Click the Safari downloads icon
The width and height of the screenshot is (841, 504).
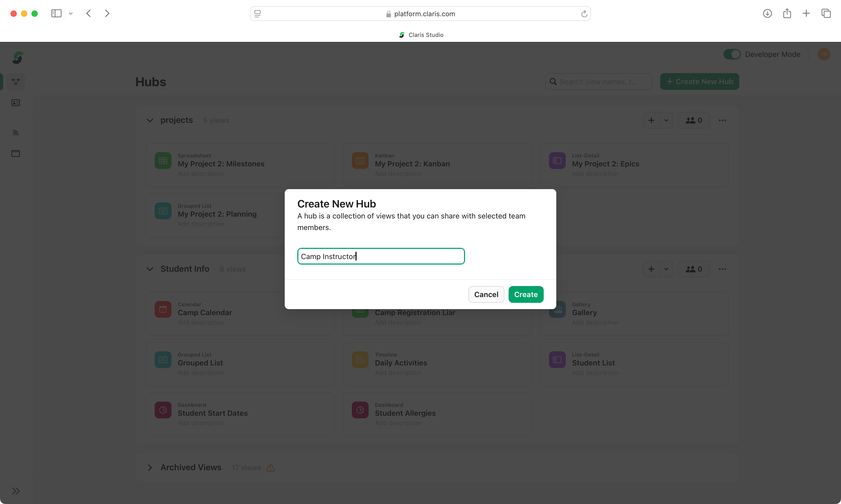tap(767, 14)
